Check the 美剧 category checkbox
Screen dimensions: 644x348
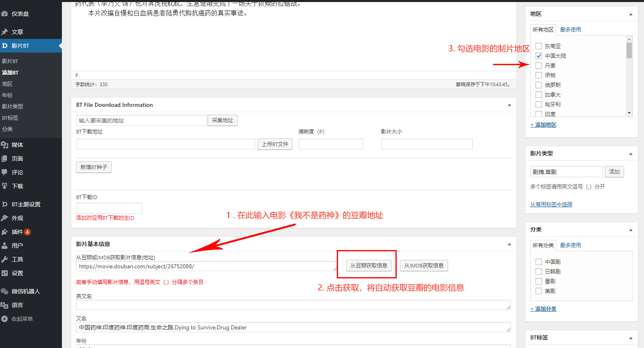coord(539,291)
